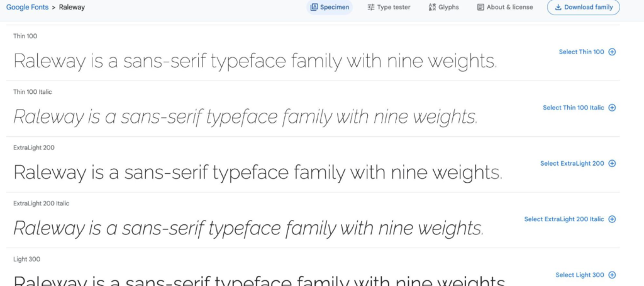This screenshot has width=644, height=286.
Task: Open the About & license tab
Action: click(505, 7)
